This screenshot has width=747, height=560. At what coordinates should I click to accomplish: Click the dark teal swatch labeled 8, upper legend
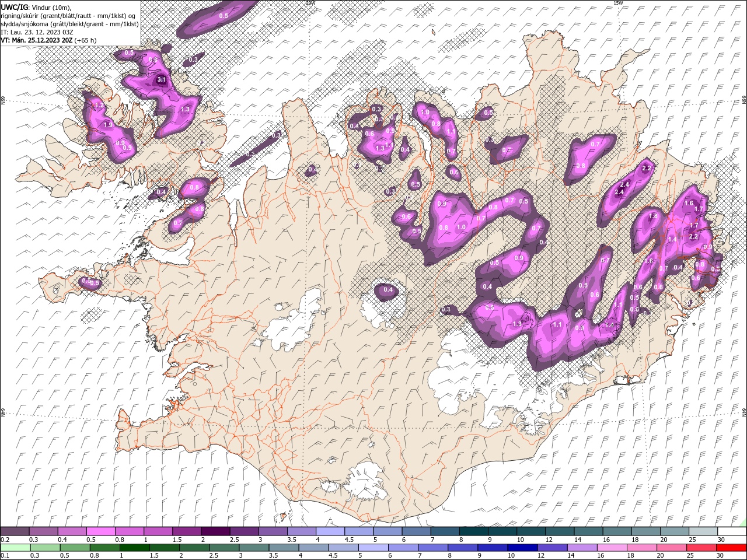(473, 531)
